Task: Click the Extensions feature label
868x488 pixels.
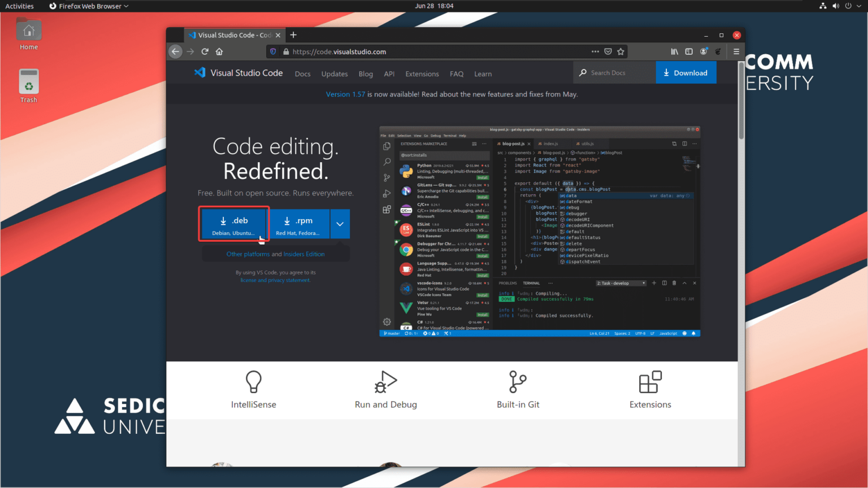Action: 650,404
